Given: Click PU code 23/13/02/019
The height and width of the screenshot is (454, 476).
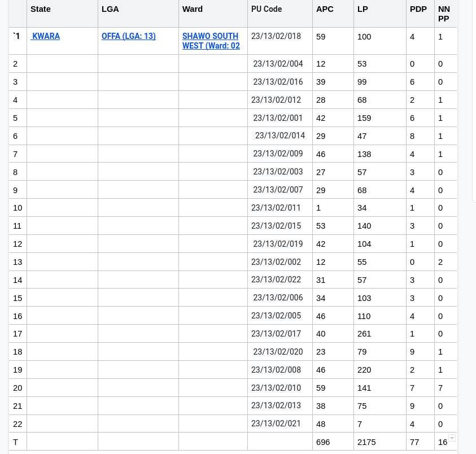Looking at the screenshot, I should [278, 243].
